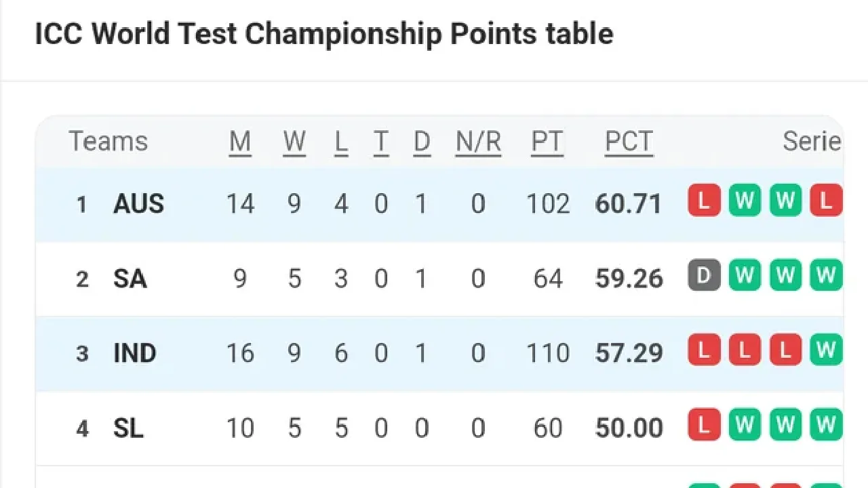Click the L losses column header
Viewport: 868px width, 488px height.
tap(341, 142)
